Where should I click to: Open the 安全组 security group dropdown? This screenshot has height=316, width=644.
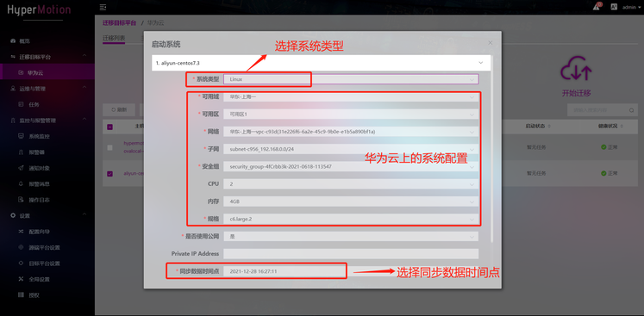pos(351,167)
